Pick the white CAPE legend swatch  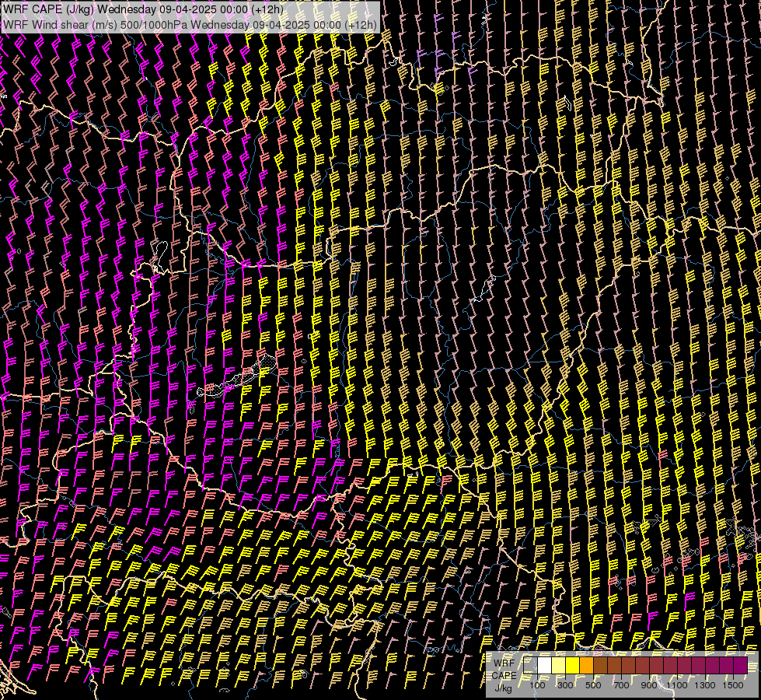pyautogui.click(x=545, y=665)
